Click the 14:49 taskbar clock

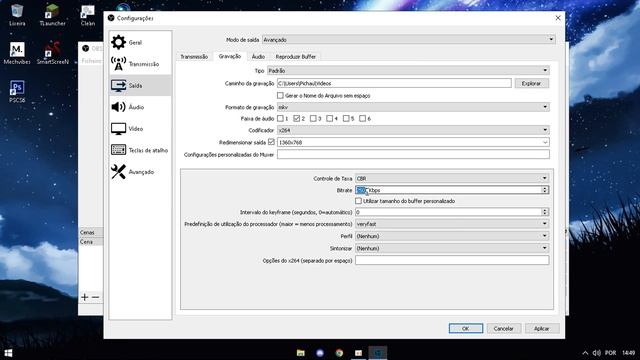(629, 353)
